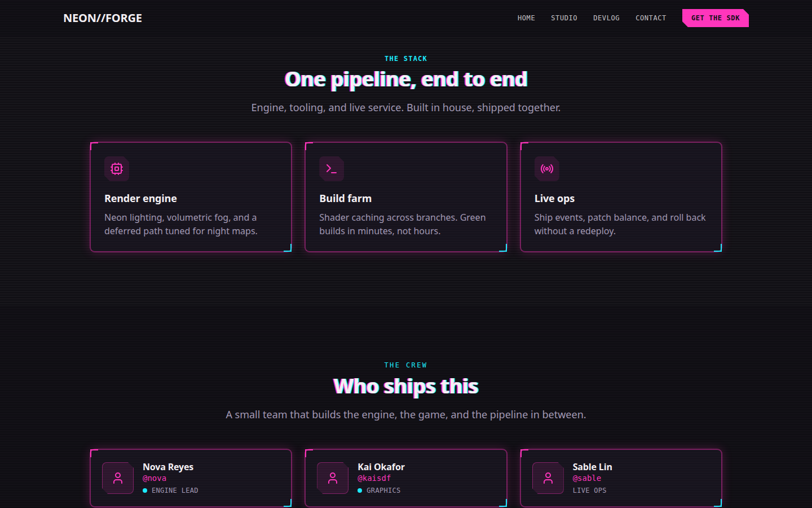
Task: Select the Render engine card title
Action: coord(140,199)
